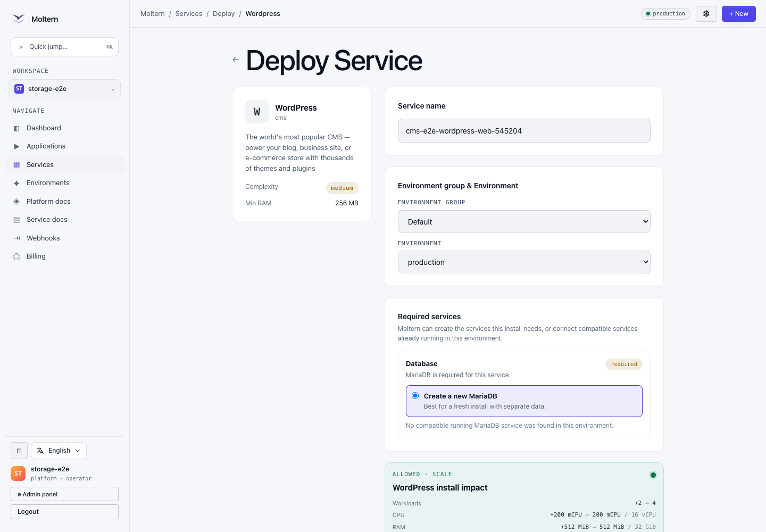
Task: Open Service docs in sidebar
Action: click(x=64, y=220)
